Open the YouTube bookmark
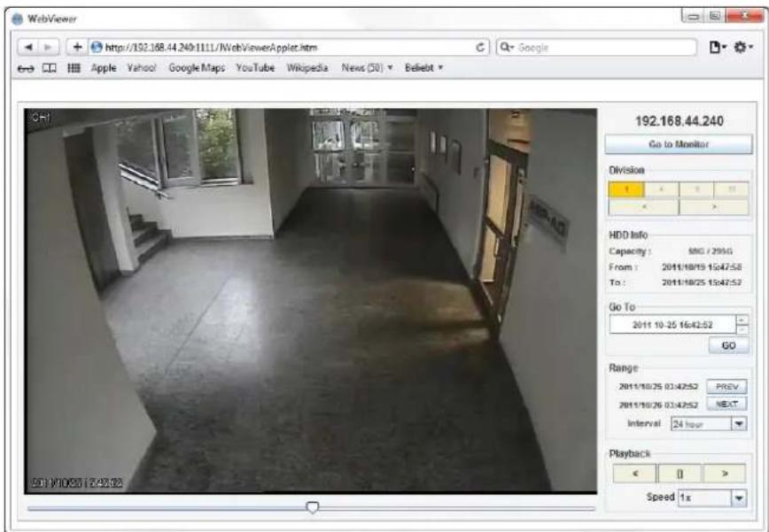The image size is (769, 532). tap(255, 68)
